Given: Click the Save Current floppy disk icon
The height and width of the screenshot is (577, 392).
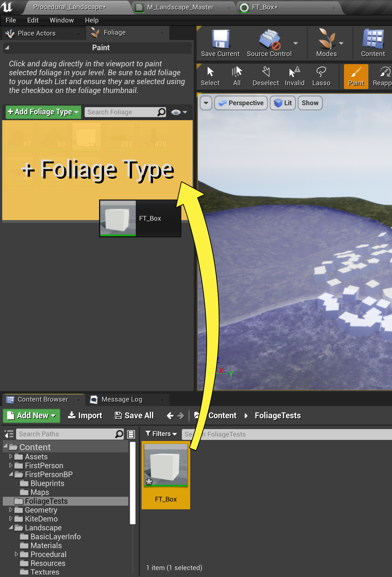Looking at the screenshot, I should click(220, 39).
